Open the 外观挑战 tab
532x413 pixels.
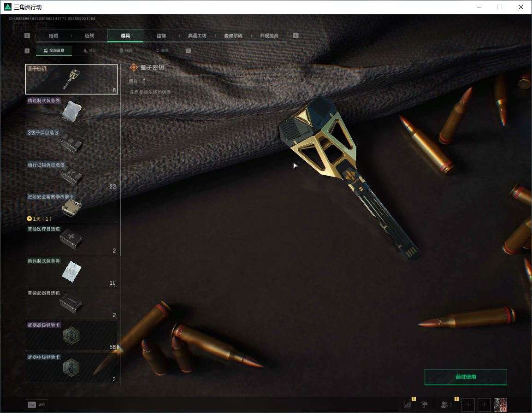[x=269, y=35]
